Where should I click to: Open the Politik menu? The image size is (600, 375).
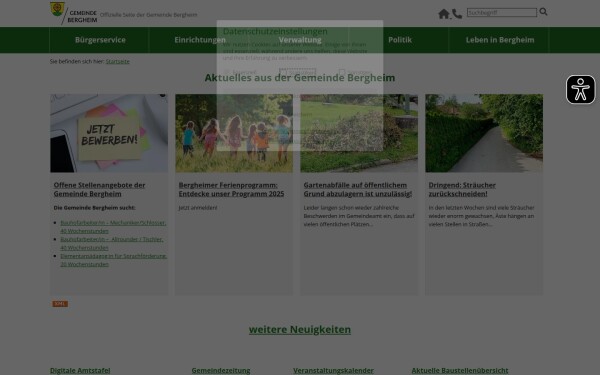click(400, 40)
